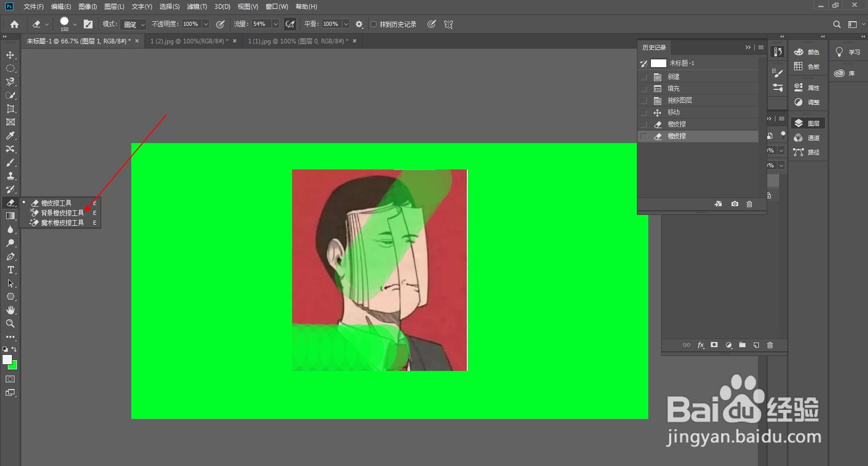Click the Home icon in options bar
The image size is (868, 466).
pyautogui.click(x=14, y=24)
